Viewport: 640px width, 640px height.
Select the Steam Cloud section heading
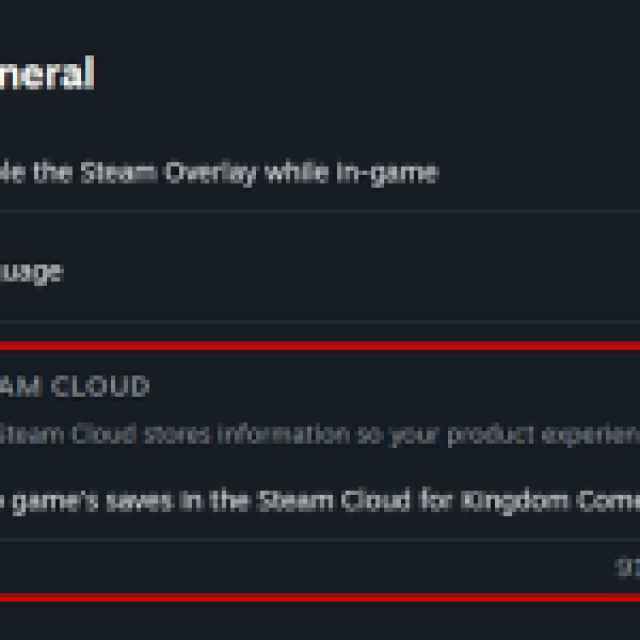pyautogui.click(x=75, y=387)
